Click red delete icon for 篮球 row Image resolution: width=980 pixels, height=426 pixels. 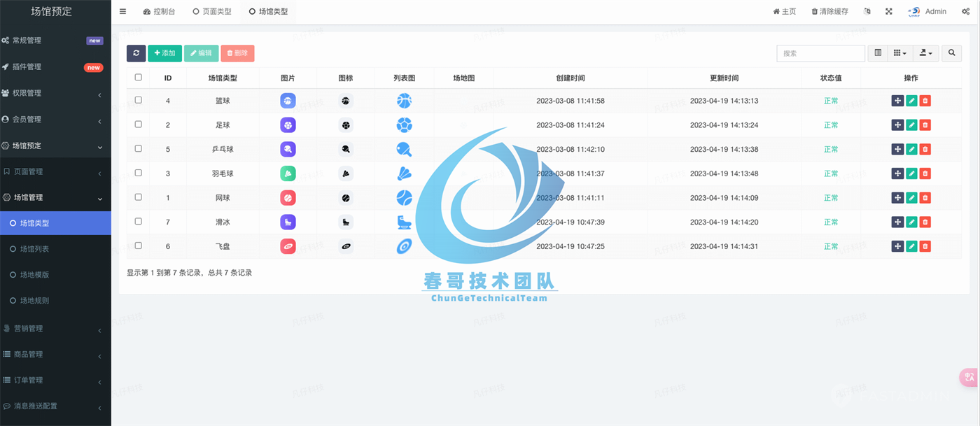click(x=925, y=101)
